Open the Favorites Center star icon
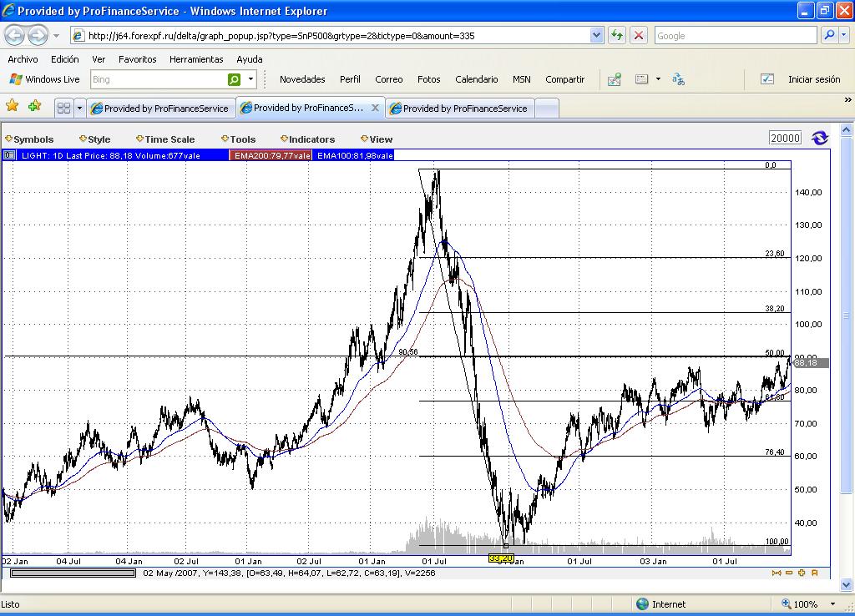The image size is (855, 616). [13, 106]
